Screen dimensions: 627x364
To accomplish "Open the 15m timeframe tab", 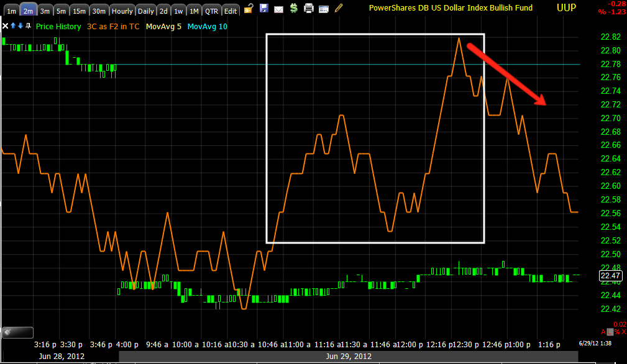I will click(79, 11).
